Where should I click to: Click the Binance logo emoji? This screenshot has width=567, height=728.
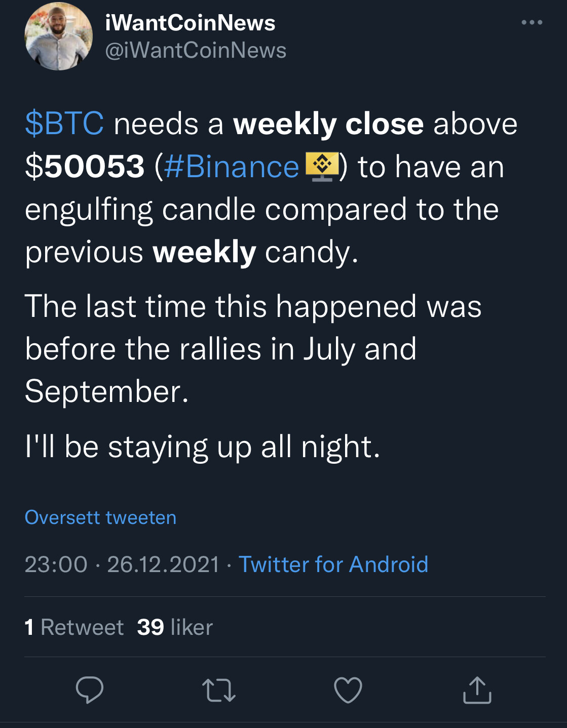pos(322,167)
